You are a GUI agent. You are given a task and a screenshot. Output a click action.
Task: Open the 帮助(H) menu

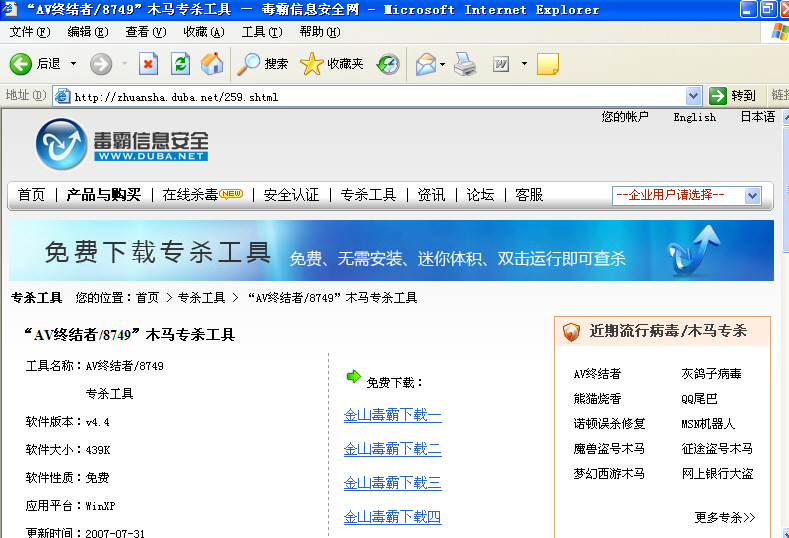coord(320,32)
